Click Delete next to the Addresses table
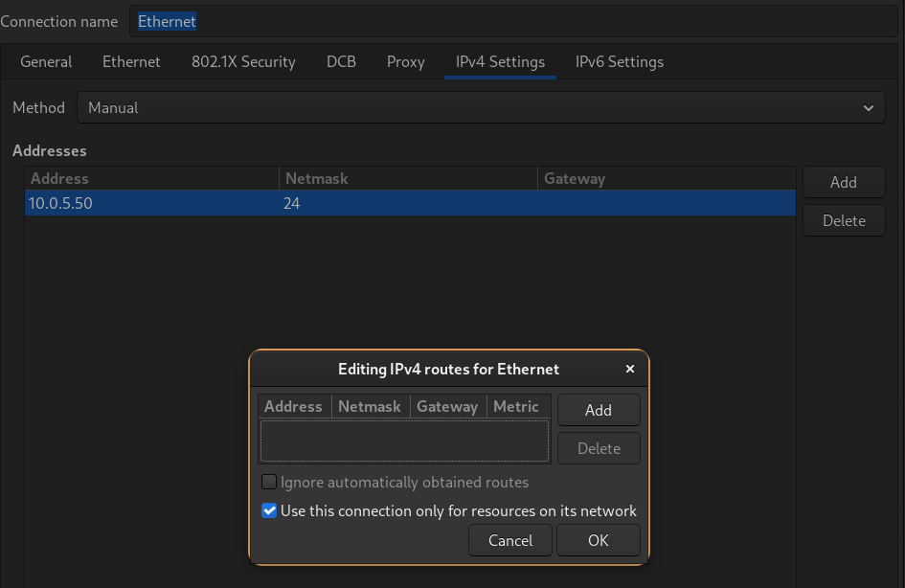Viewport: 905px width, 588px height. [x=844, y=219]
